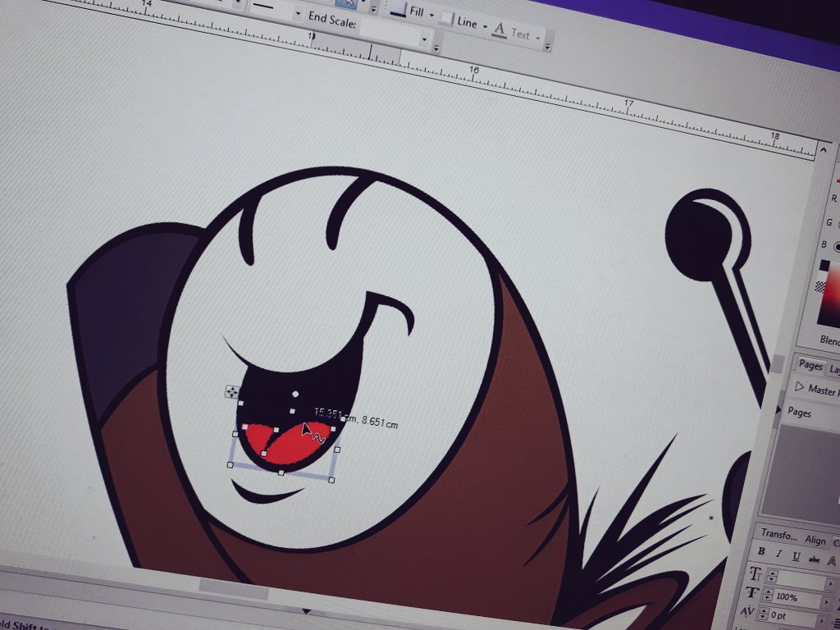
Task: Open the Transform tab
Action: pyautogui.click(x=778, y=535)
